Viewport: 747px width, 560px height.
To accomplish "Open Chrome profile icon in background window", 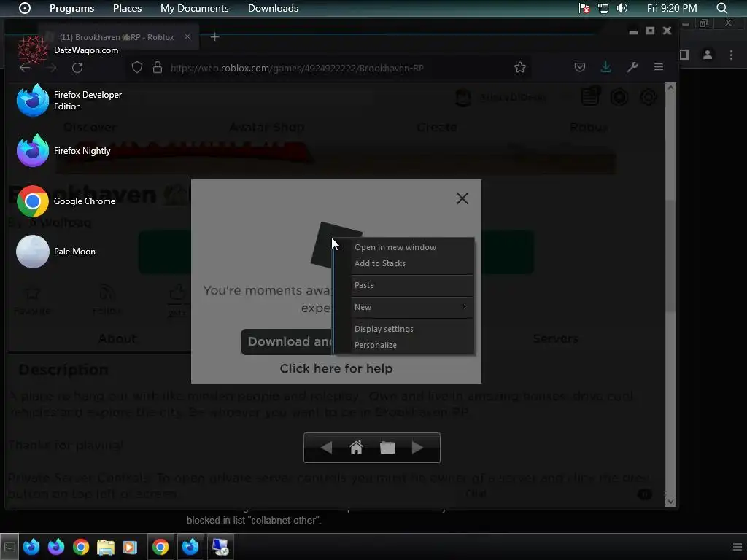I will (x=708, y=55).
